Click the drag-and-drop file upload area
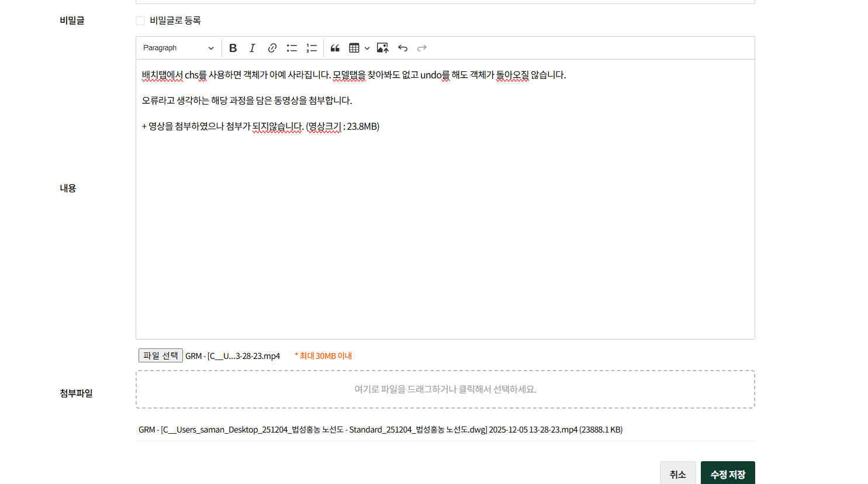Image resolution: width=868 pixels, height=484 pixels. 445,389
